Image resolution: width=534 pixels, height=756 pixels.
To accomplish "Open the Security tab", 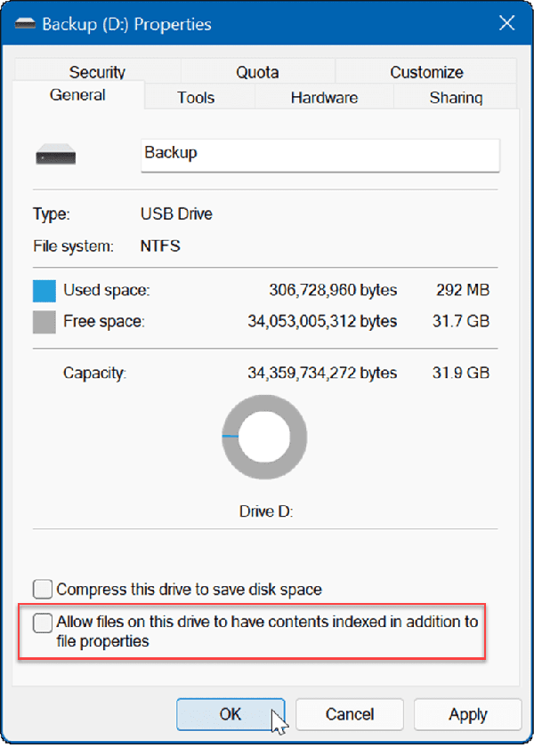I will (x=97, y=72).
